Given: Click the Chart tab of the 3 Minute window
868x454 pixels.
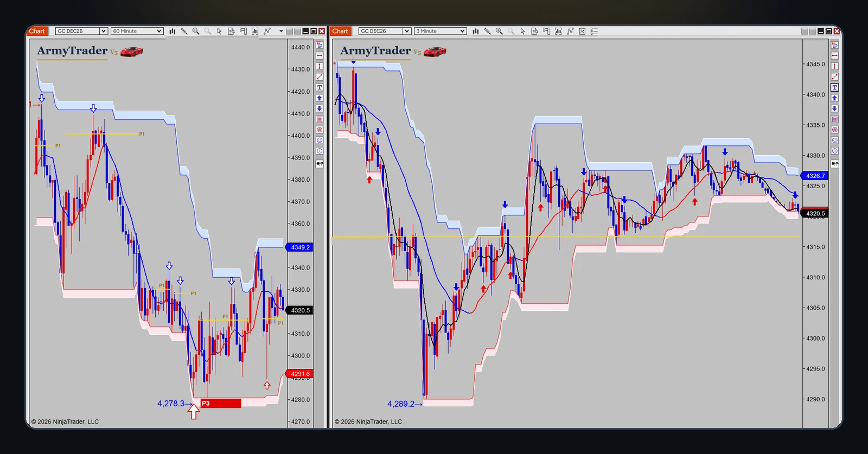Looking at the screenshot, I should click(340, 31).
